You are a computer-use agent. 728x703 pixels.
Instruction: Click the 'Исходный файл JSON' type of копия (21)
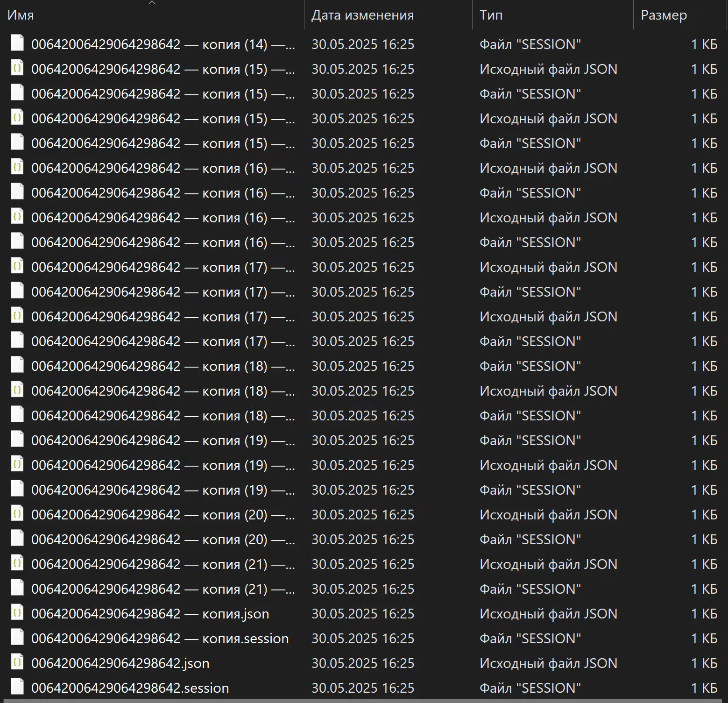[x=548, y=564]
